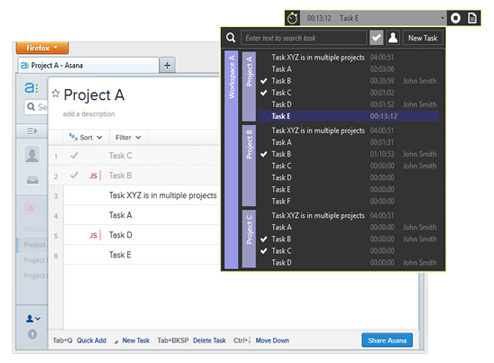
Task: Click JS assignee badge on Task B row
Action: [94, 176]
